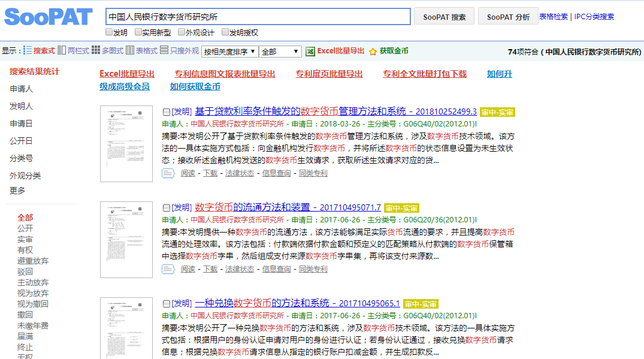Click the quick-read icon of 201810252499.3 result
This screenshot has height=359, width=644.
[168, 173]
